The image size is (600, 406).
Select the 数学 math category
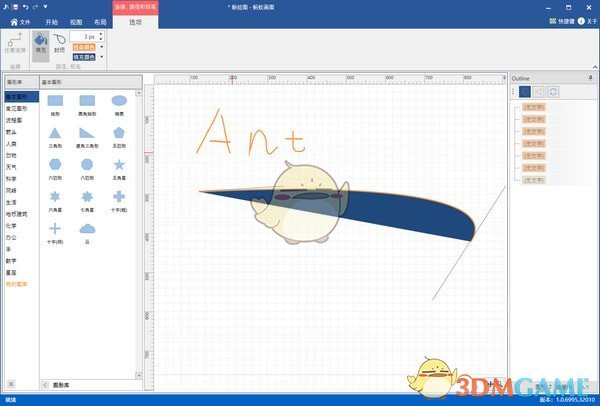[x=11, y=261]
